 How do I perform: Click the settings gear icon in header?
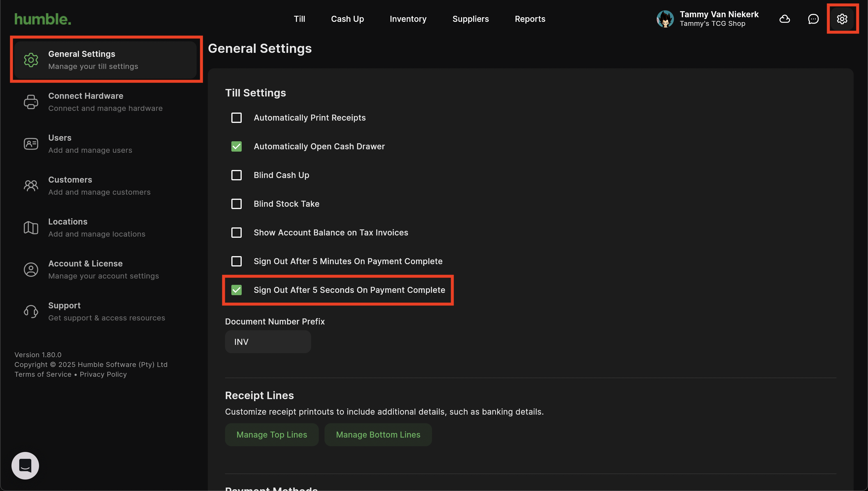(842, 19)
